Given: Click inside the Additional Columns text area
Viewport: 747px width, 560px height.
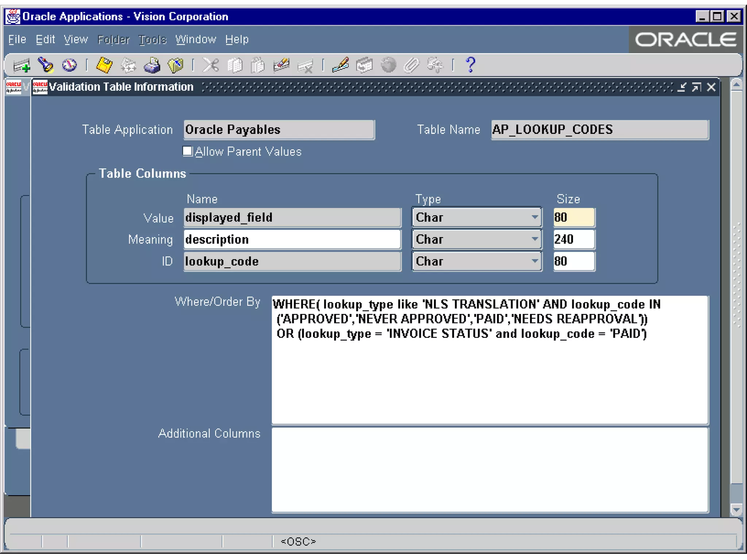Looking at the screenshot, I should 489,470.
